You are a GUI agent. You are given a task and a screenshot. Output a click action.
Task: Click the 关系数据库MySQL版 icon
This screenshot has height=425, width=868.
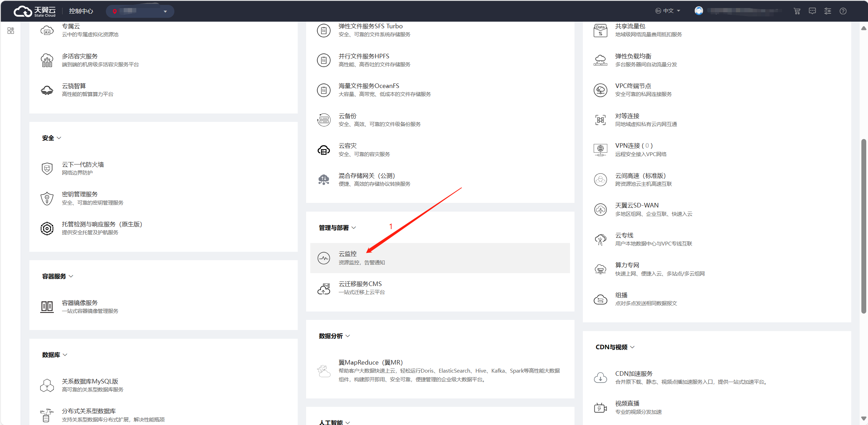click(x=47, y=385)
